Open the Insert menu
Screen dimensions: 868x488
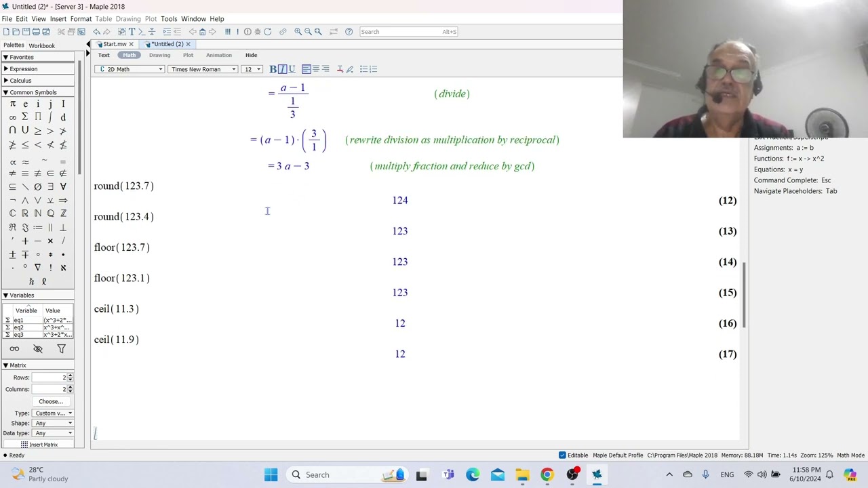coord(58,19)
